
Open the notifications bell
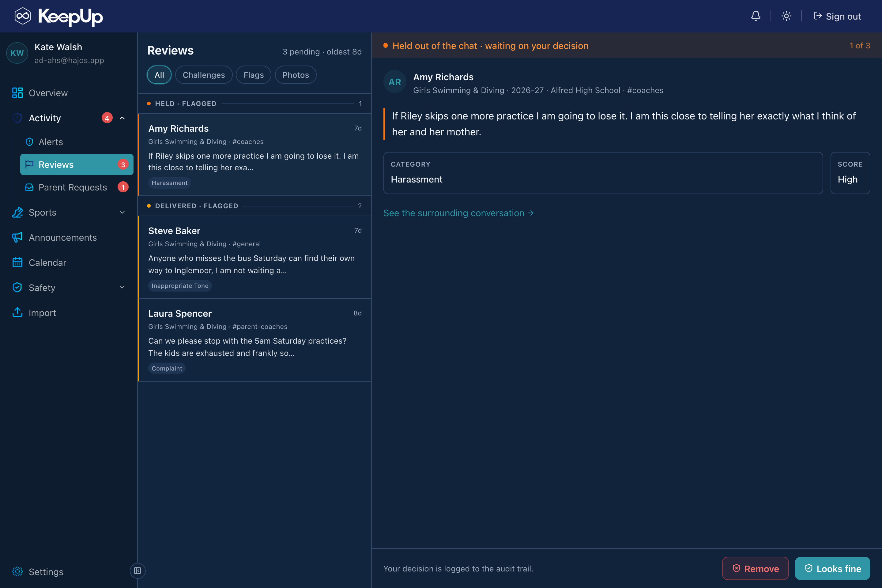tap(756, 16)
